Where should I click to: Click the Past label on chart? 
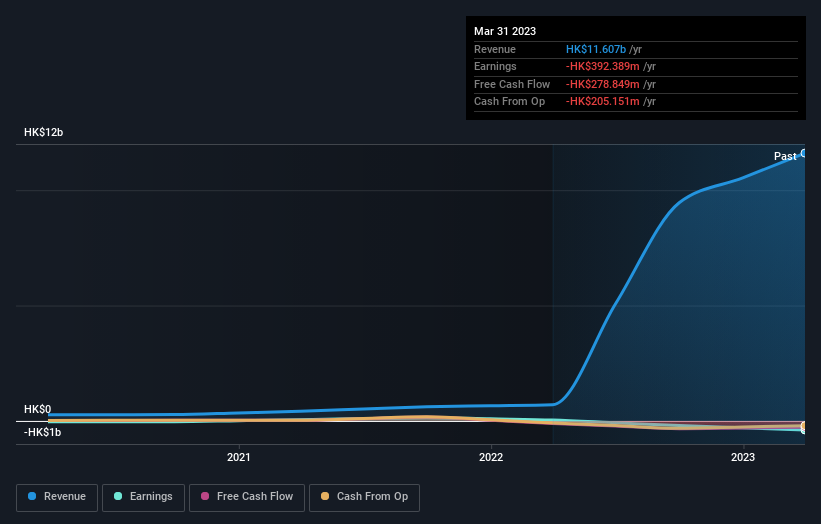click(785, 156)
